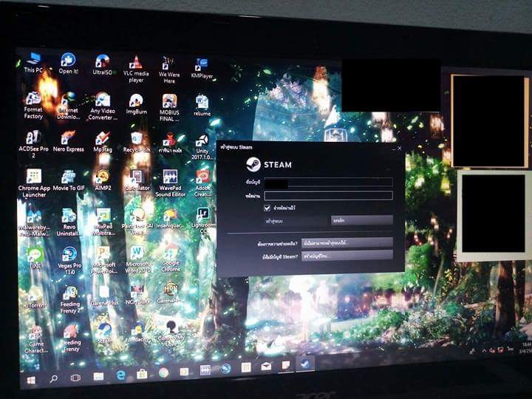Open the uTorrent desktop shortcut
The width and height of the screenshot is (532, 399).
35,299
